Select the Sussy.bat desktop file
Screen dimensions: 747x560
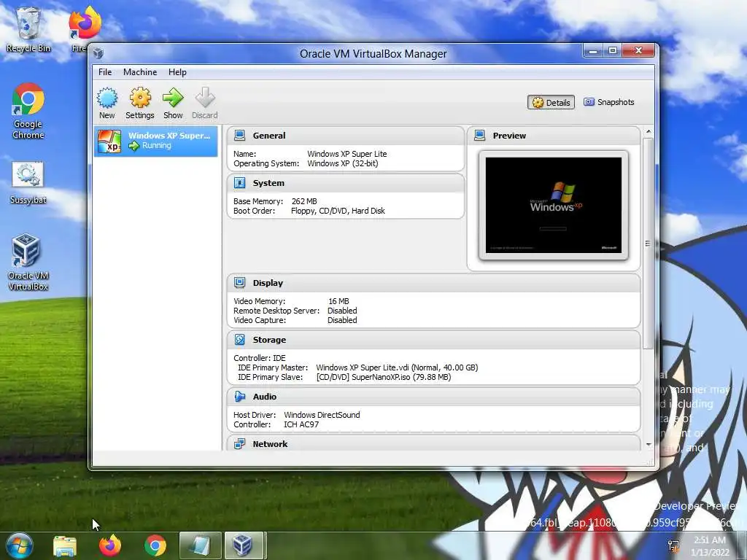coord(28,183)
